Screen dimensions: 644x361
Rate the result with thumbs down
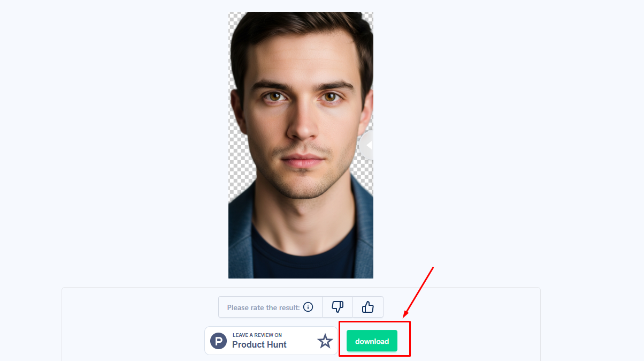coord(338,307)
